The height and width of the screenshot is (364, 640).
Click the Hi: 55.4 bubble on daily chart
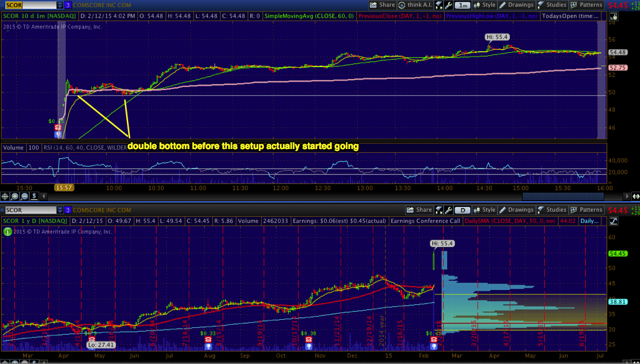tap(442, 243)
